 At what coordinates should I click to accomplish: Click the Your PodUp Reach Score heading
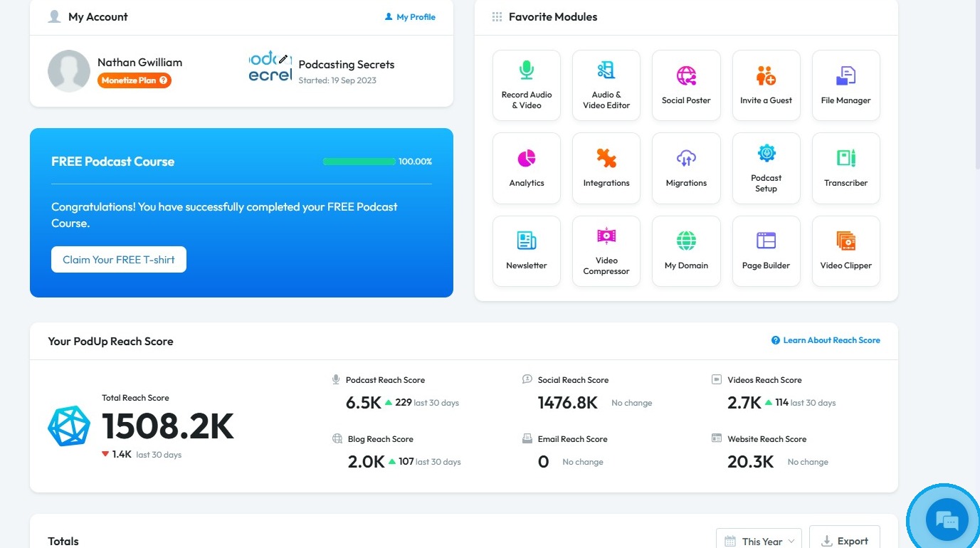[111, 342]
